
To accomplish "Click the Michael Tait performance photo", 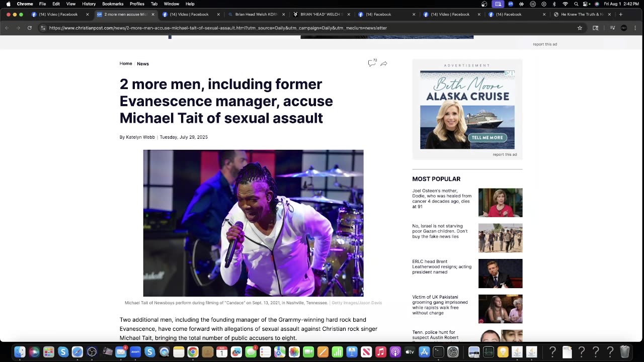I will point(253,223).
